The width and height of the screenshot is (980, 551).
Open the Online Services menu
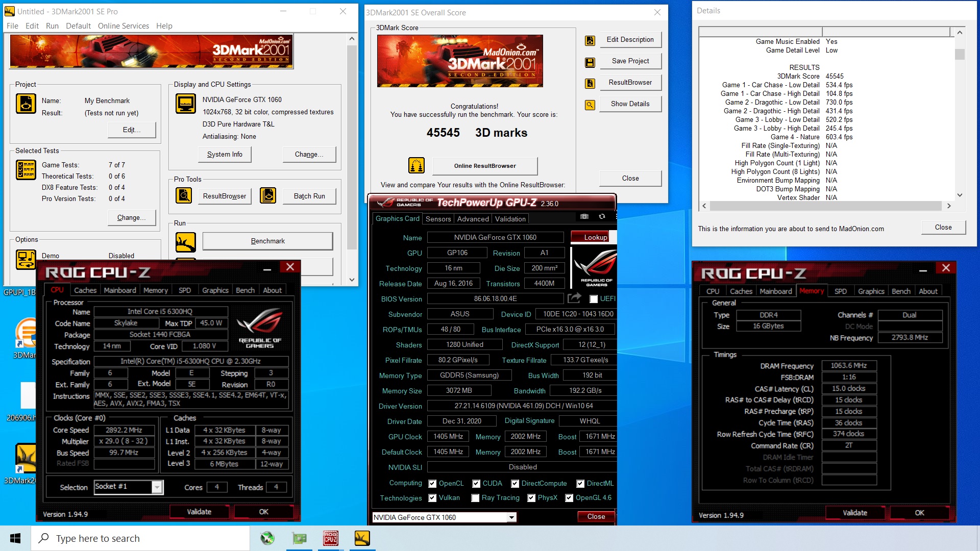click(124, 26)
